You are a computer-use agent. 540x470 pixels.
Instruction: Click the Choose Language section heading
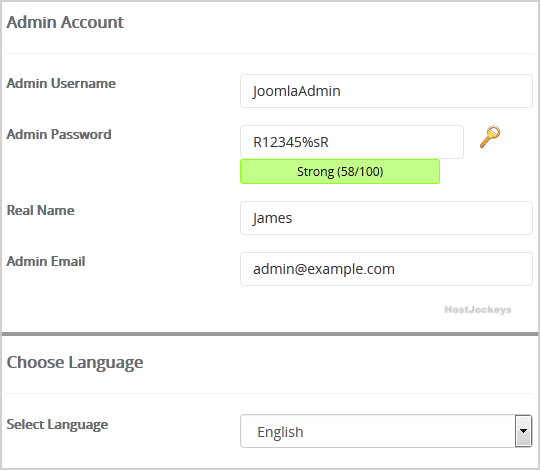tap(75, 363)
